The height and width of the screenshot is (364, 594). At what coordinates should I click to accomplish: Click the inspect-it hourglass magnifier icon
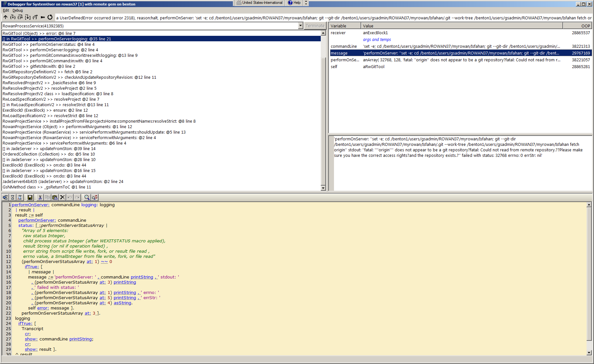click(20, 197)
